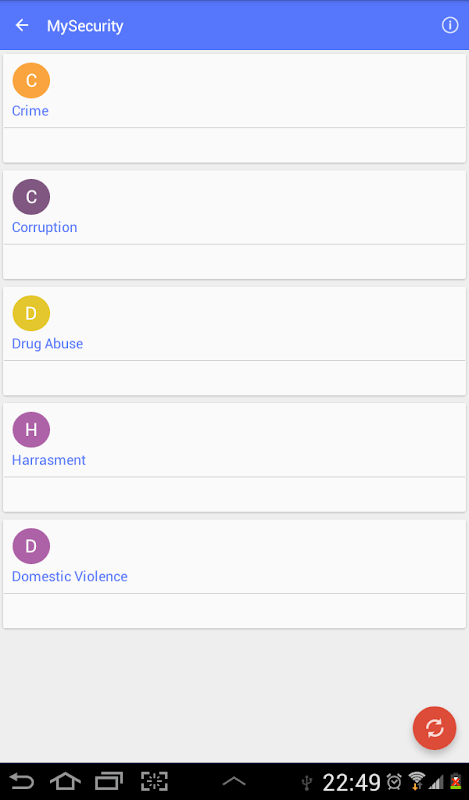Select the yellow Drug Abuse avatar
Viewport: 469px width, 800px height.
(31, 313)
